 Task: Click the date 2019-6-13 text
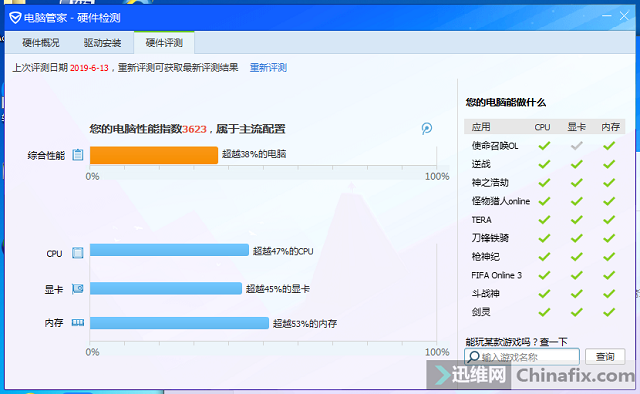[89, 68]
